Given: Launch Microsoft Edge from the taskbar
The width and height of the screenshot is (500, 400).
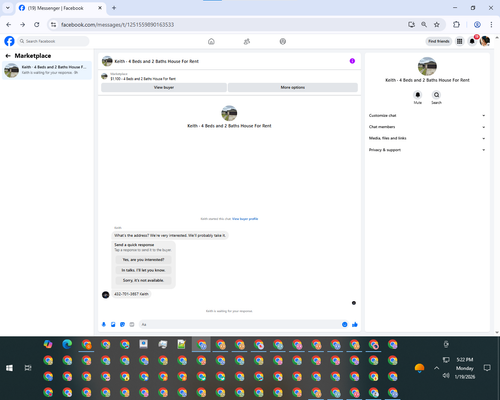Looking at the screenshot, I should (x=67, y=344).
